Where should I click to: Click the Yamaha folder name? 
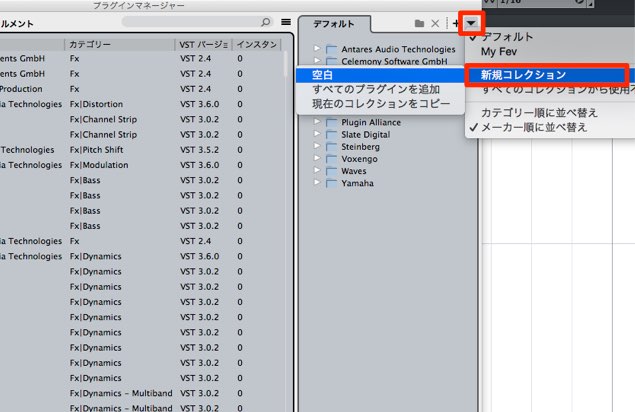pyautogui.click(x=357, y=183)
